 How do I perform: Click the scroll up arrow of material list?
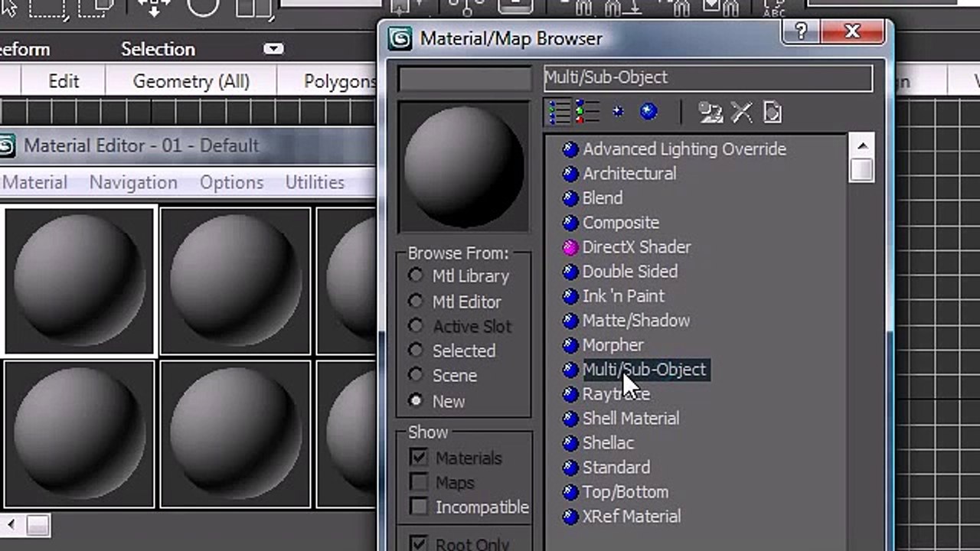pos(862,145)
